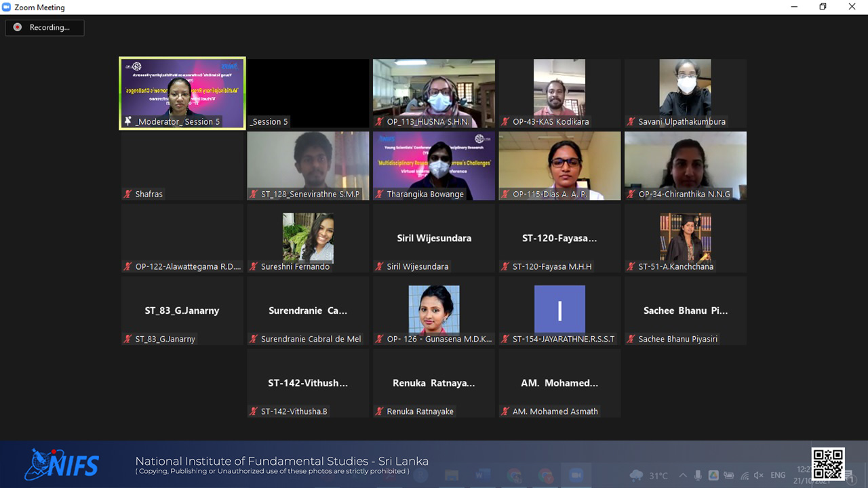Click the ST-154-JAYARATHNE participant avatar tile
Screen dimensions: 868x488
(559, 310)
